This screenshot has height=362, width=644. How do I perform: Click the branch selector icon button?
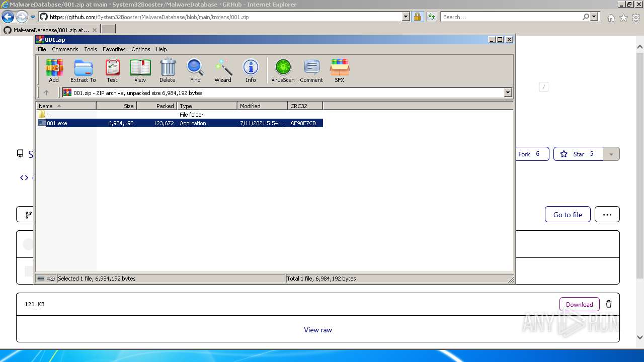25,214
